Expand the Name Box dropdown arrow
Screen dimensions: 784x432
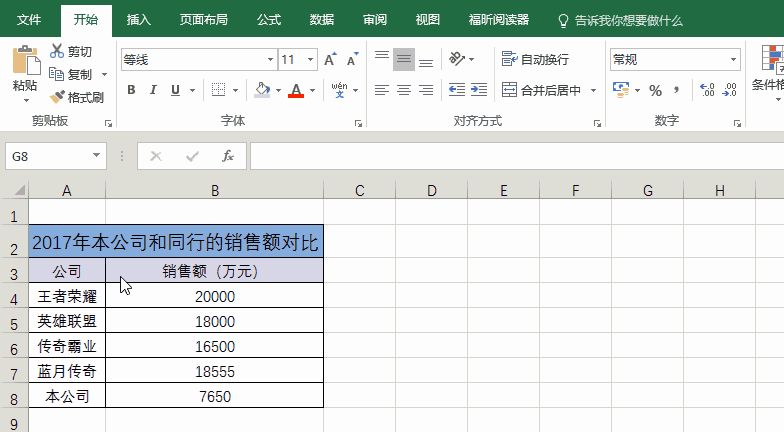tap(96, 156)
